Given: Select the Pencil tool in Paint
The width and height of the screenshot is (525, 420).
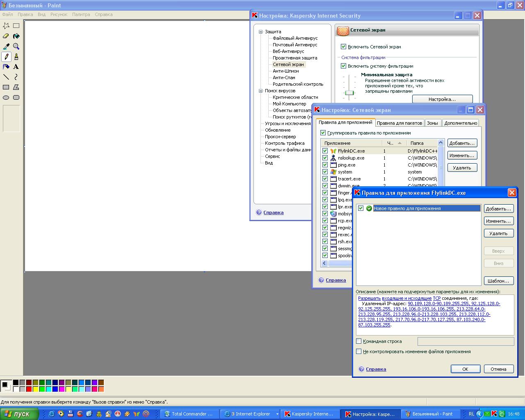Looking at the screenshot, I should 6,57.
